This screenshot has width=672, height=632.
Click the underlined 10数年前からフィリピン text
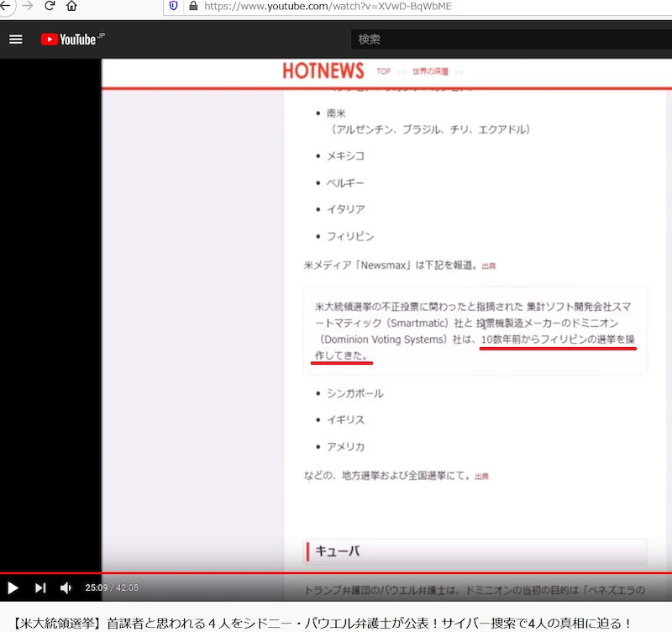[538, 340]
